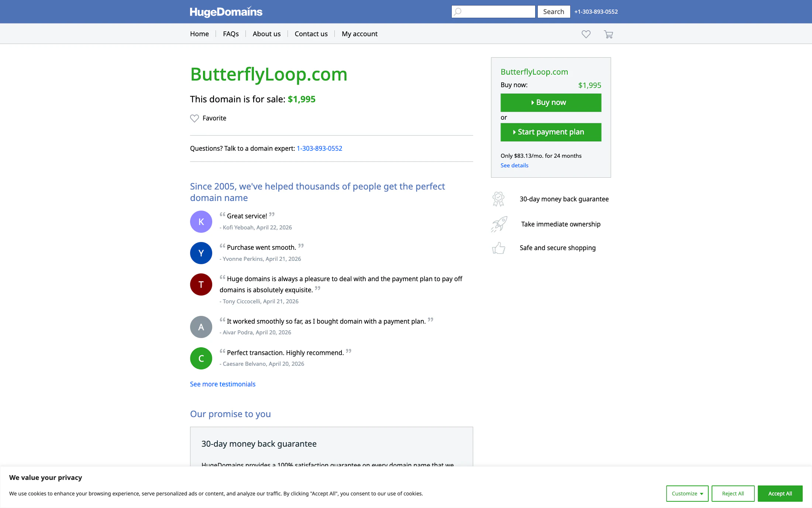Click Accept All cookies button
The height and width of the screenshot is (508, 812).
point(780,494)
